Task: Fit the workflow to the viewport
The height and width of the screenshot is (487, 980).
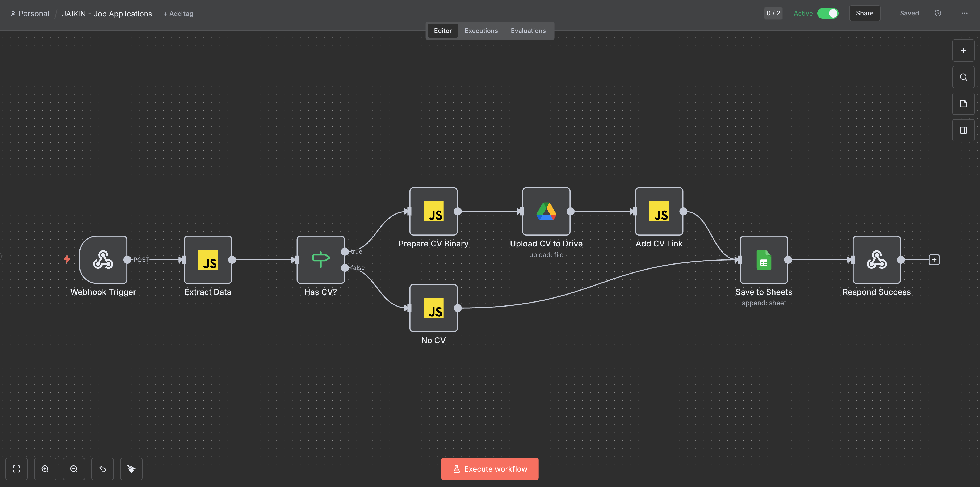Action: (16, 469)
